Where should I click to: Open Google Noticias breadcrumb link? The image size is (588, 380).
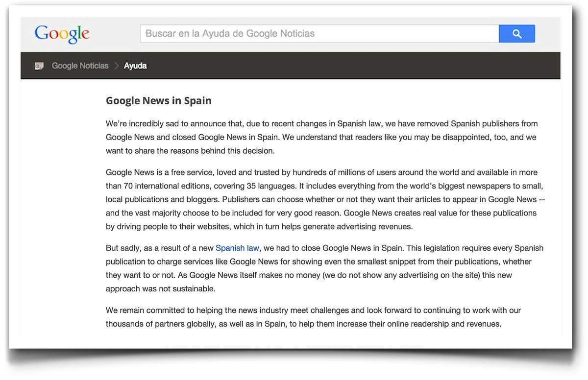[x=80, y=66]
